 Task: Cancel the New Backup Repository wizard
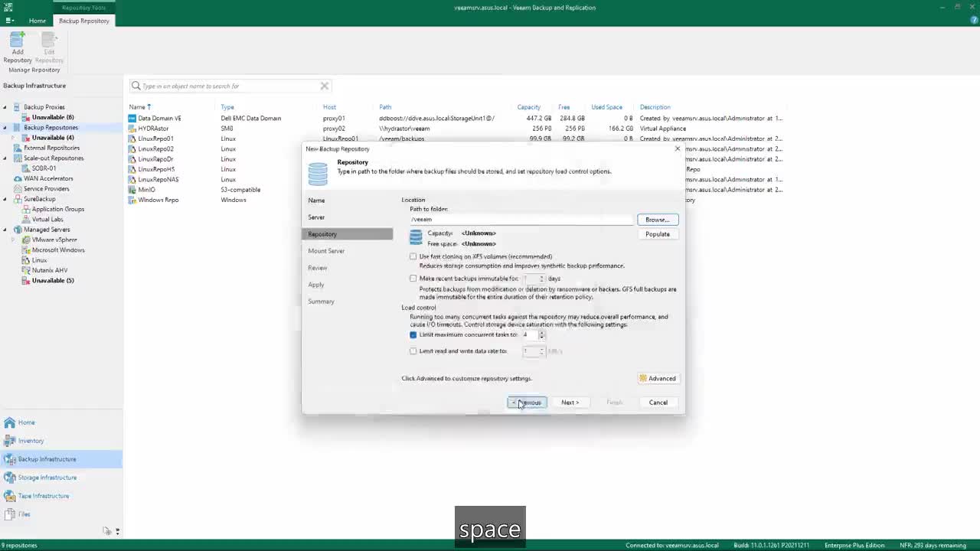[x=658, y=403]
